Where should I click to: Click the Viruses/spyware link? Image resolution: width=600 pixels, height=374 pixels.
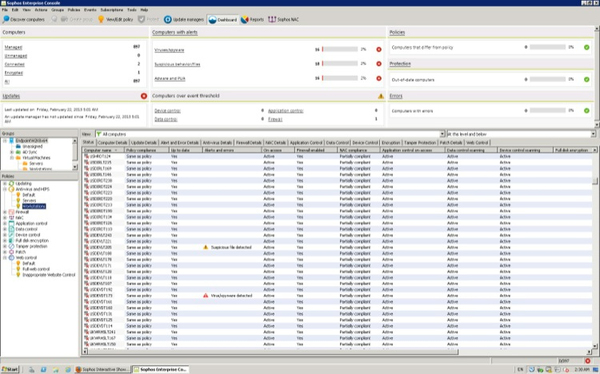click(169, 50)
